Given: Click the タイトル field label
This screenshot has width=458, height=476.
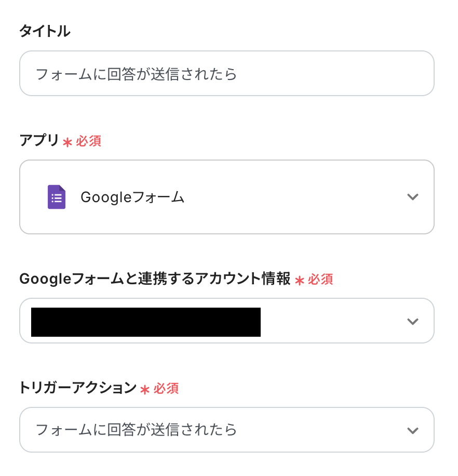Looking at the screenshot, I should pyautogui.click(x=45, y=32).
